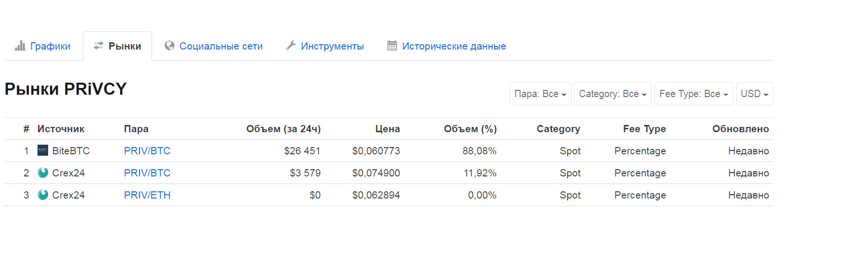This screenshot has width=868, height=274.
Task: Click the calendar icon beside Исторические данные
Action: pos(392,46)
